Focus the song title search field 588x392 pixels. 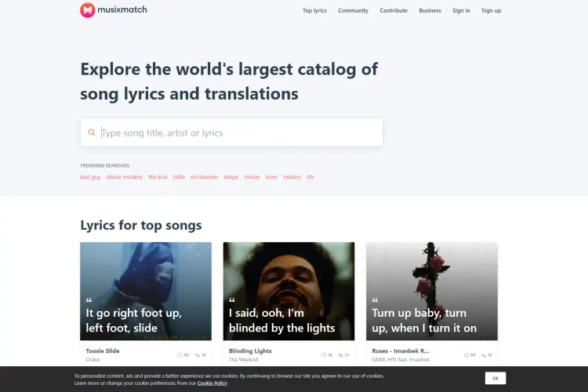click(x=232, y=132)
